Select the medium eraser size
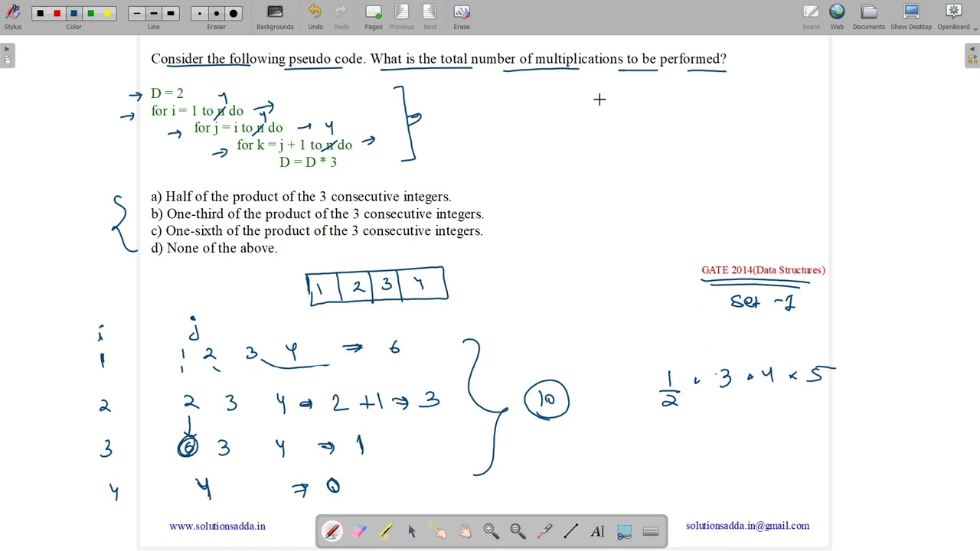Viewport: 980px width, 551px height. click(x=217, y=13)
